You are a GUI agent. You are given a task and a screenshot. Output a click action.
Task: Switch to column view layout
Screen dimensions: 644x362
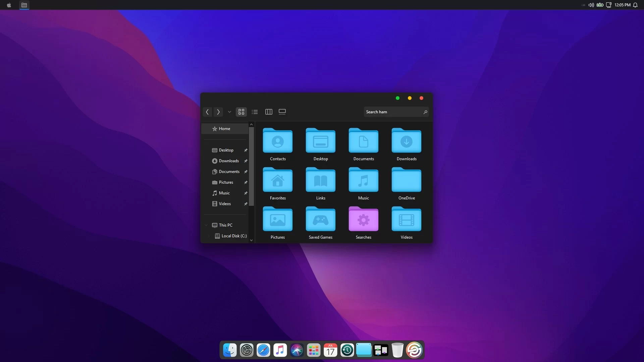click(x=269, y=112)
